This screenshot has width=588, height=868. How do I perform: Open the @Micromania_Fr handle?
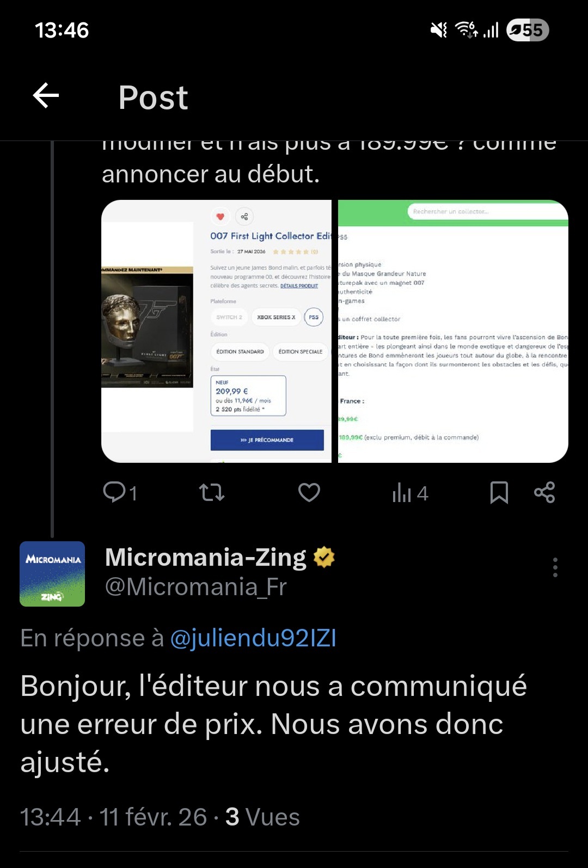coord(195,587)
